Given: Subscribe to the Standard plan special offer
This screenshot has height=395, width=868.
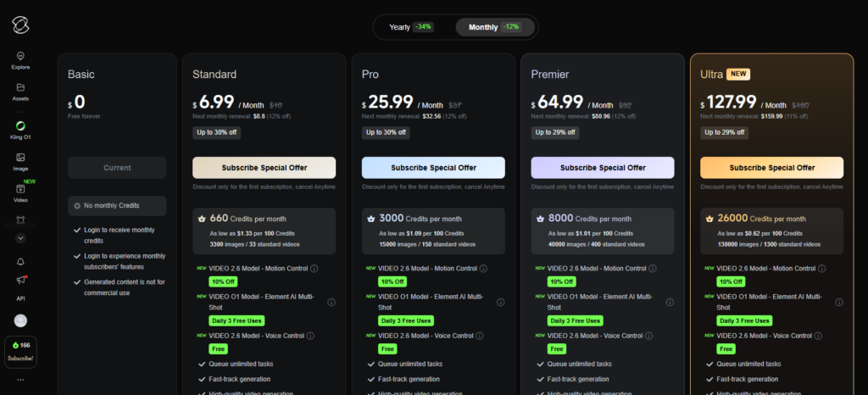Looking at the screenshot, I should tap(264, 167).
